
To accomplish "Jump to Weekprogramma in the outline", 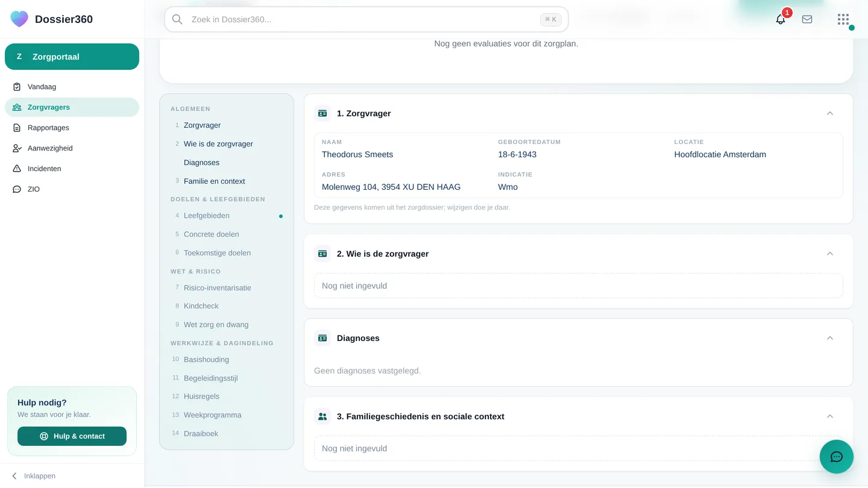I will (227, 415).
